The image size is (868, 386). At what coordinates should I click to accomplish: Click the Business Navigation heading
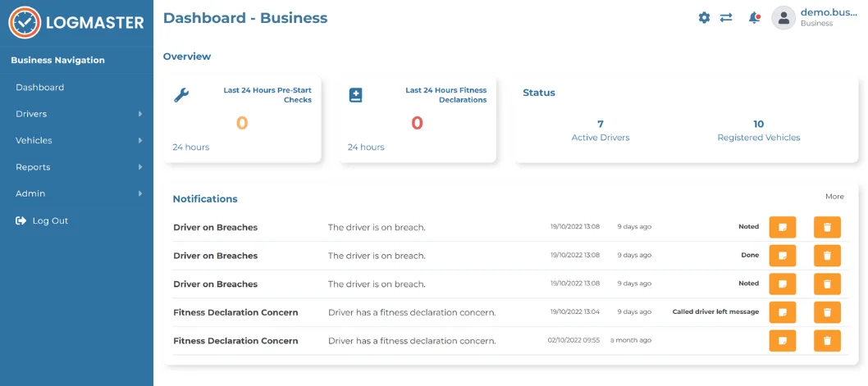(x=57, y=61)
